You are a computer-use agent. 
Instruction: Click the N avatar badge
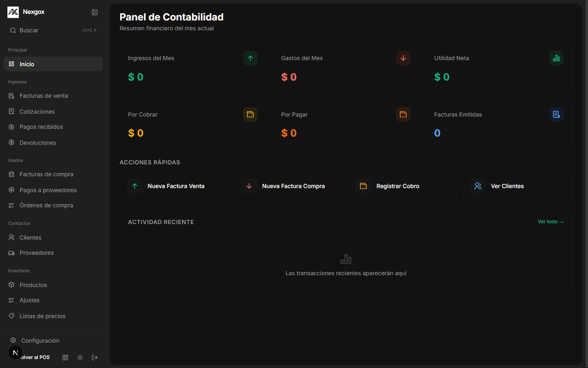tap(16, 352)
